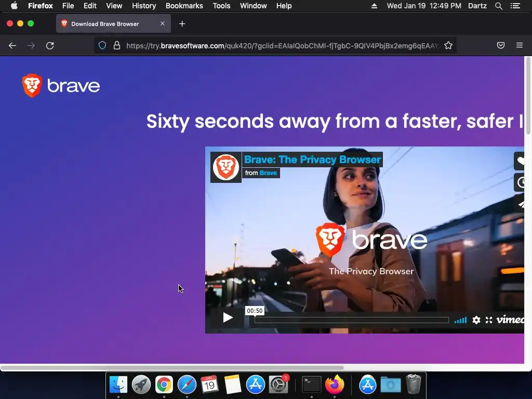Select the Download Brave Browser tab
Viewport: 532px width, 399px height.
[113, 24]
